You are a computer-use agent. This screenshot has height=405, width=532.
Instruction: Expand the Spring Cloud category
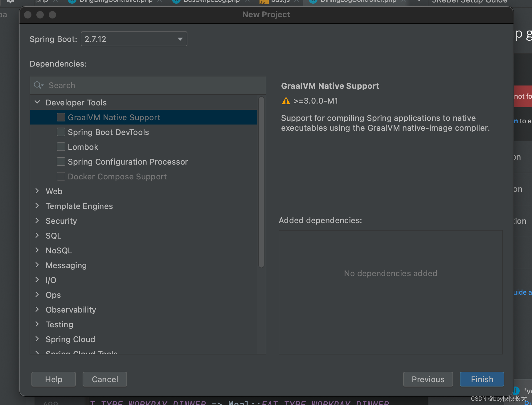37,339
